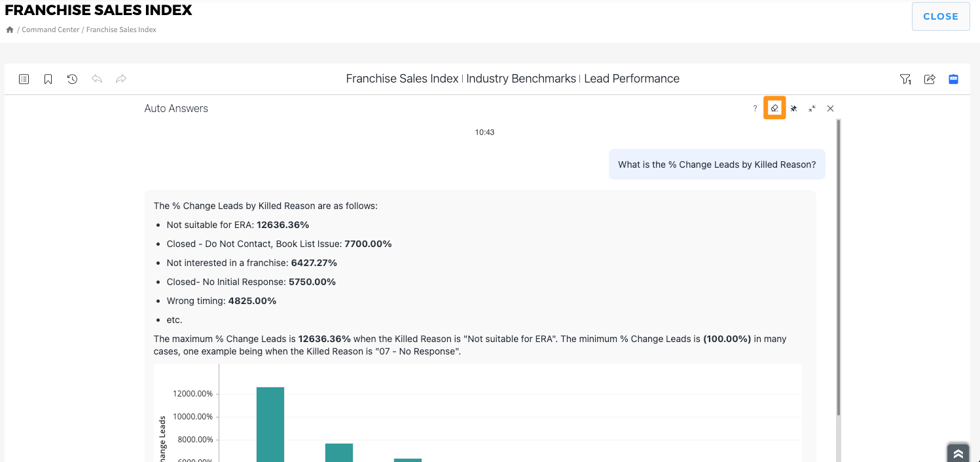Click the Wrong timing bullet

click(x=221, y=301)
